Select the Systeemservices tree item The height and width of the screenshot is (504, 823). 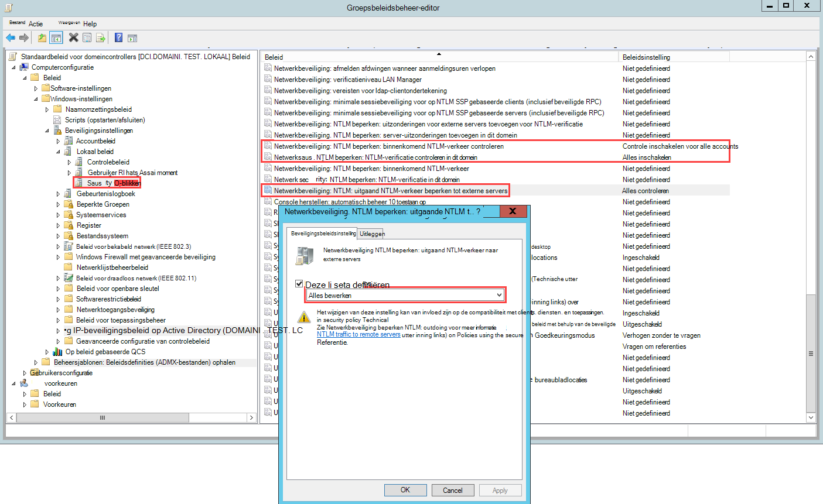(x=101, y=215)
